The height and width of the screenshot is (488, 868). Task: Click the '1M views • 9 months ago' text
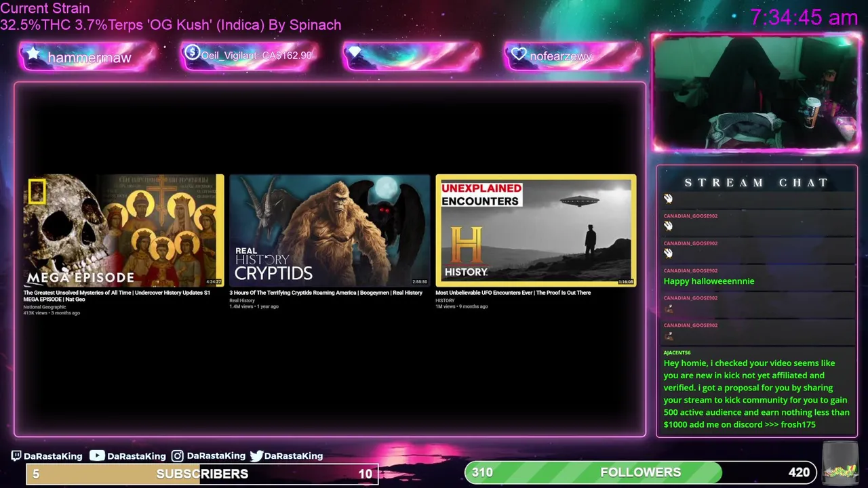click(x=461, y=306)
